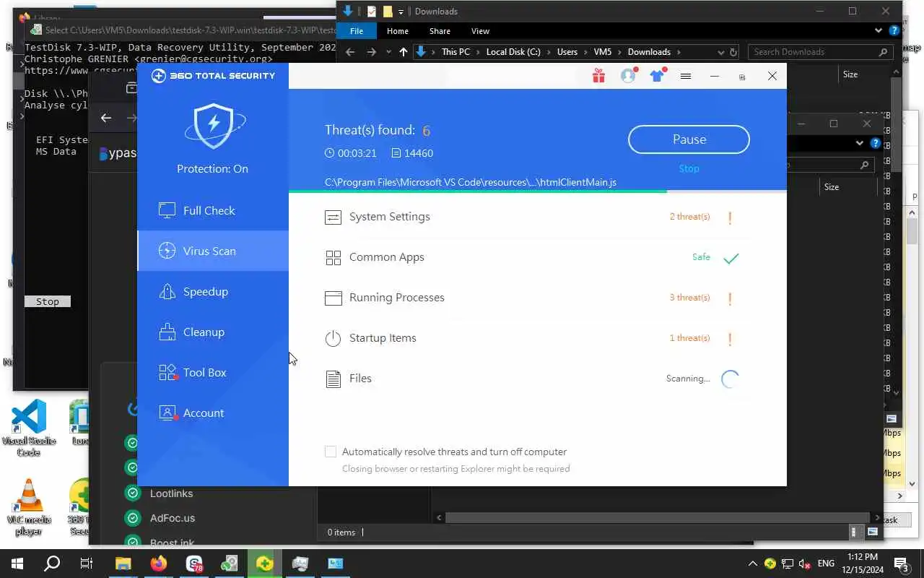The image size is (924, 578).
Task: Select 'Users' in the address breadcrumb
Action: pos(567,52)
